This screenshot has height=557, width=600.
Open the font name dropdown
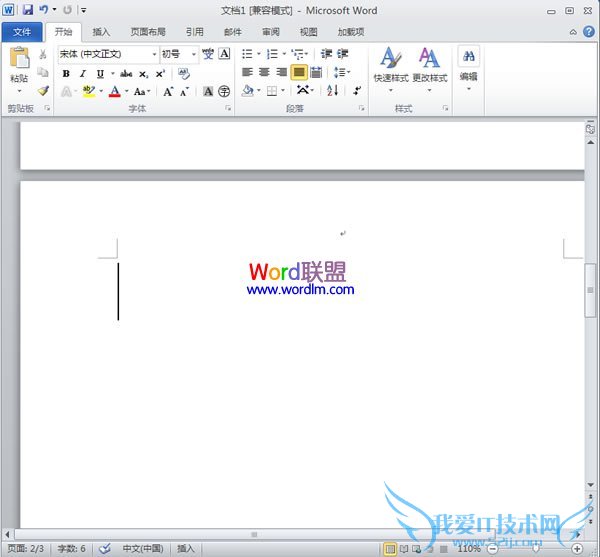tap(154, 54)
